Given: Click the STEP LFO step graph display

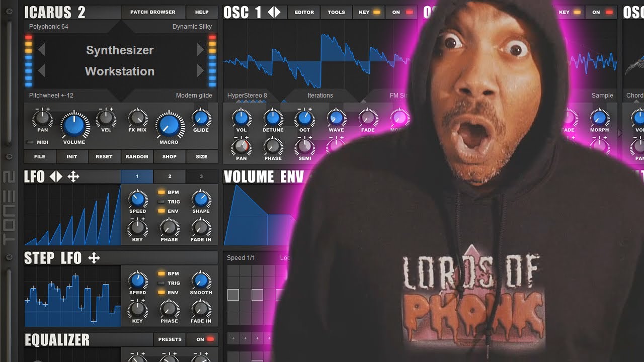Looking at the screenshot, I should click(x=72, y=296).
